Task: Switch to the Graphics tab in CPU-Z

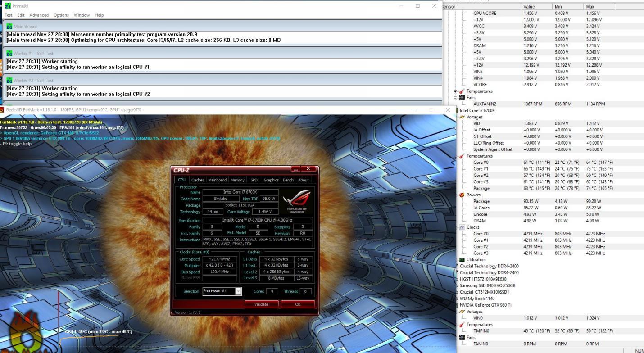Action: pos(271,180)
